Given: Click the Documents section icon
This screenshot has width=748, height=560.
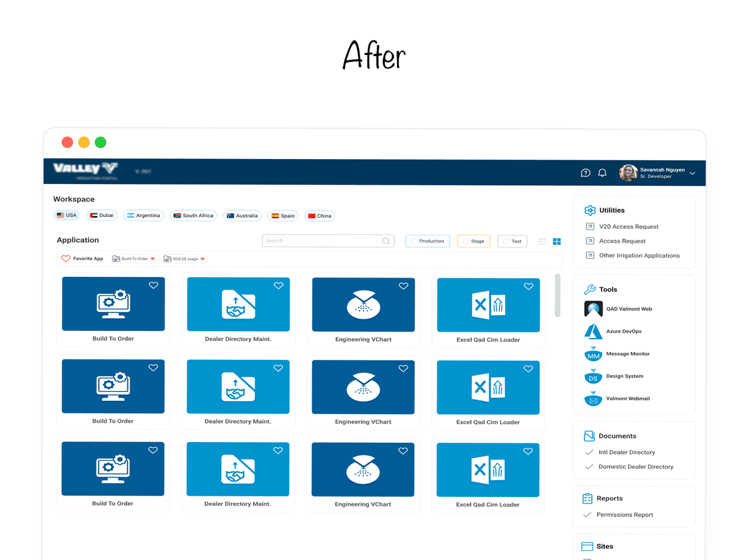Looking at the screenshot, I should point(589,436).
